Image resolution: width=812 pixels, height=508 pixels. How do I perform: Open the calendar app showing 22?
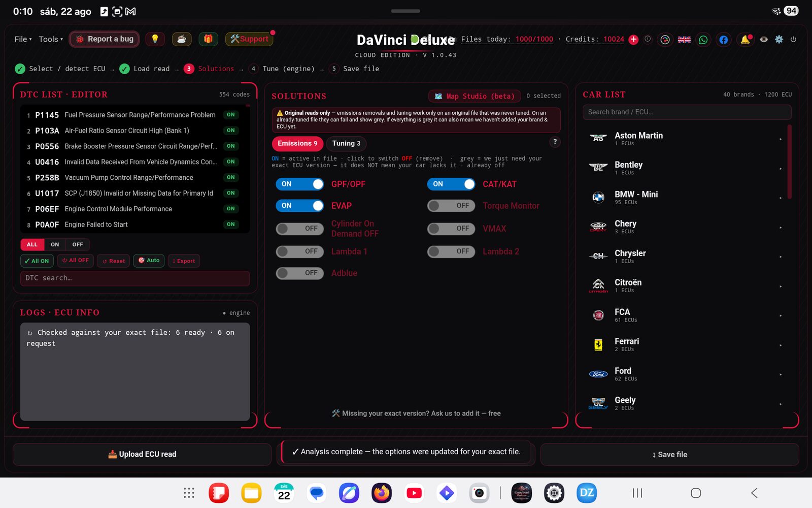point(284,493)
